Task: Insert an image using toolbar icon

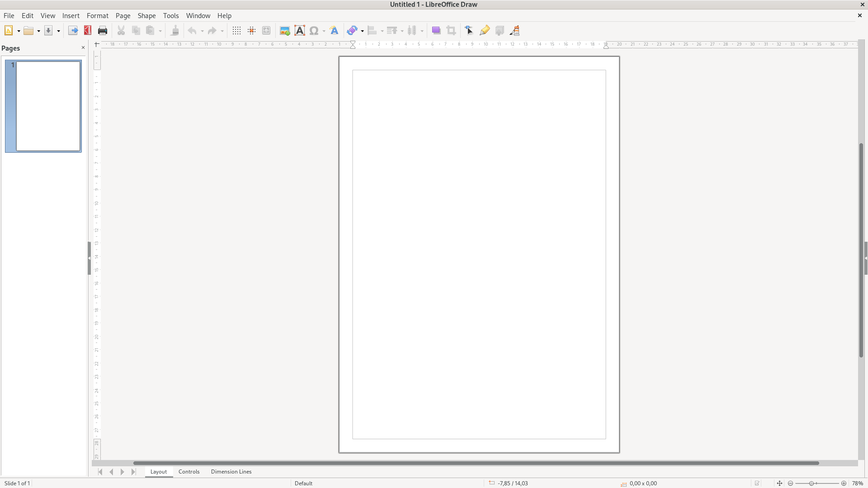Action: point(284,31)
